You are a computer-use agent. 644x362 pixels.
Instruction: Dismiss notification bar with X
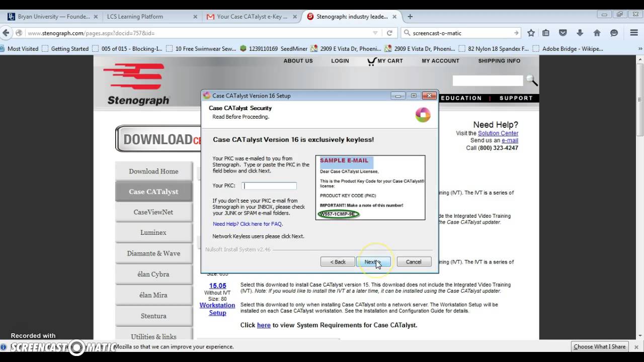coord(636,346)
